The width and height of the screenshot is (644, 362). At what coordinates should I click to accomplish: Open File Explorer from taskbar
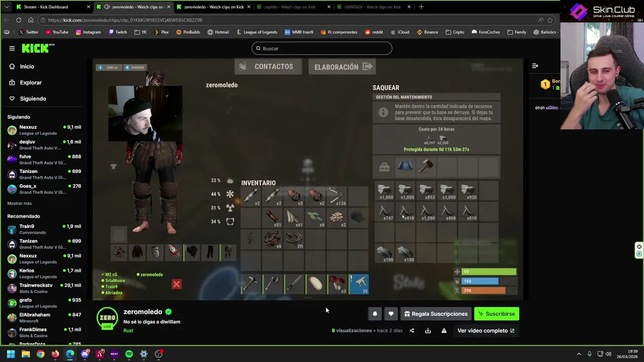pos(26,354)
